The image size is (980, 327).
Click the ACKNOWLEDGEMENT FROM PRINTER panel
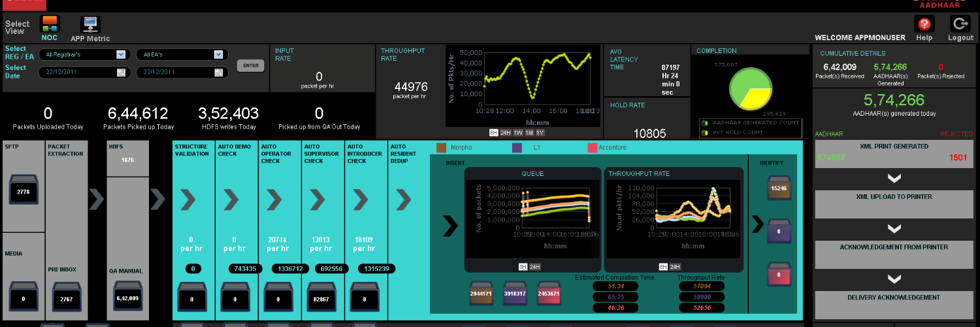894,254
